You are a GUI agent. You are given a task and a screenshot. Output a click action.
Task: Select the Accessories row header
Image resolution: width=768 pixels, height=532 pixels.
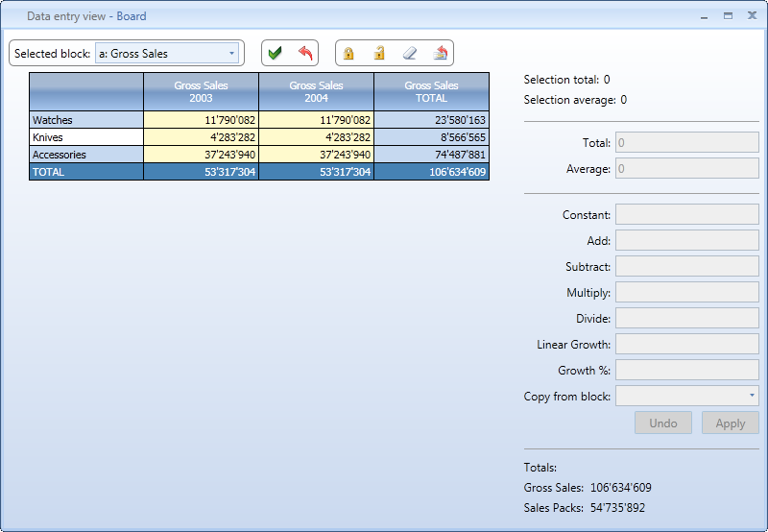pyautogui.click(x=86, y=155)
